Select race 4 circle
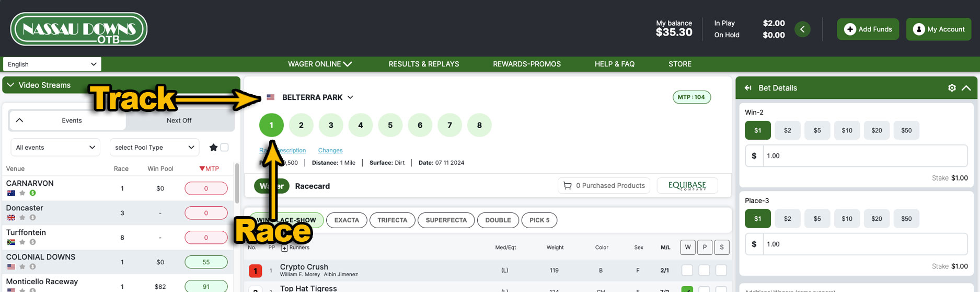The image size is (980, 292). [x=361, y=125]
